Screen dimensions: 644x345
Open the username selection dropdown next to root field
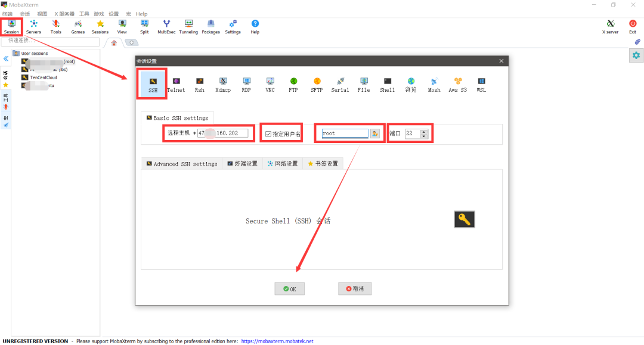click(374, 132)
